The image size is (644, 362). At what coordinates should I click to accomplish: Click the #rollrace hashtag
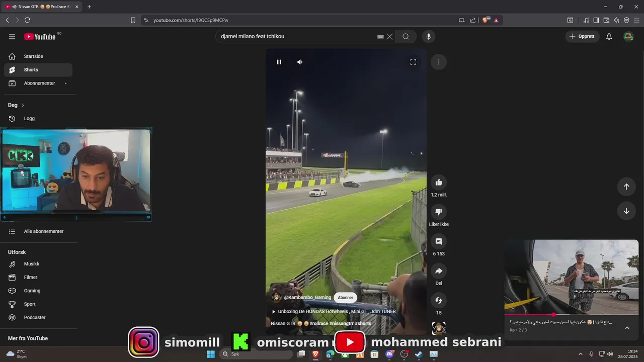(x=319, y=323)
